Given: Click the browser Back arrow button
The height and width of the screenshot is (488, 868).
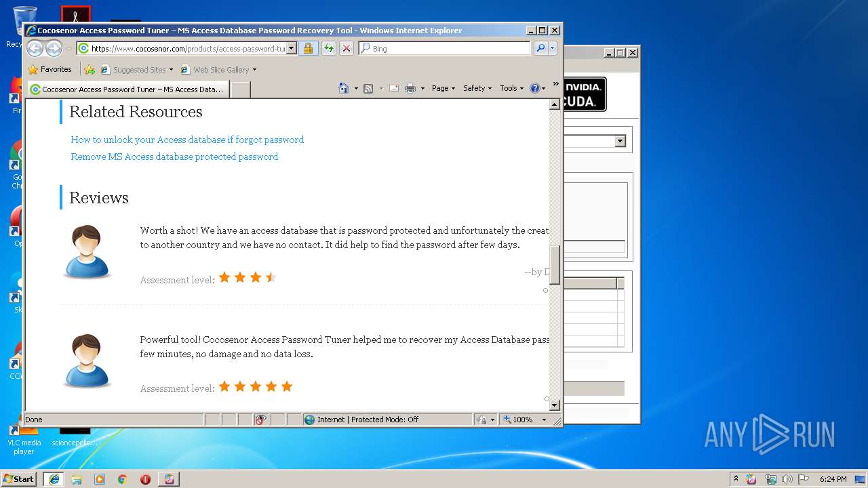Looking at the screenshot, I should (35, 48).
